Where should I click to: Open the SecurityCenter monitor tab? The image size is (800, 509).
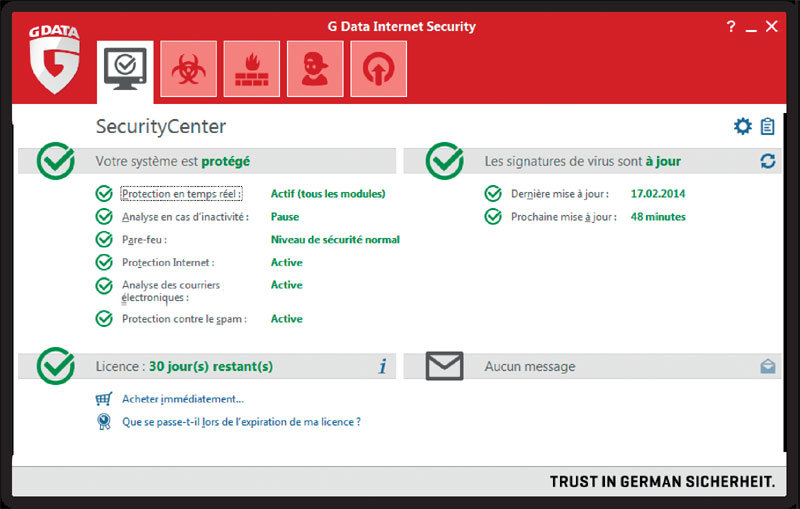[125, 70]
